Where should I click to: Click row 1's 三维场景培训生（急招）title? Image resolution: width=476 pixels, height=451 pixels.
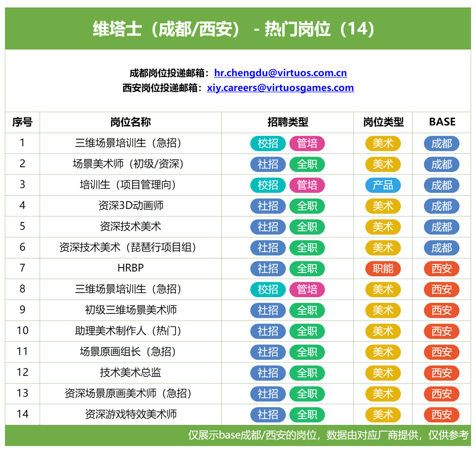pos(130,143)
